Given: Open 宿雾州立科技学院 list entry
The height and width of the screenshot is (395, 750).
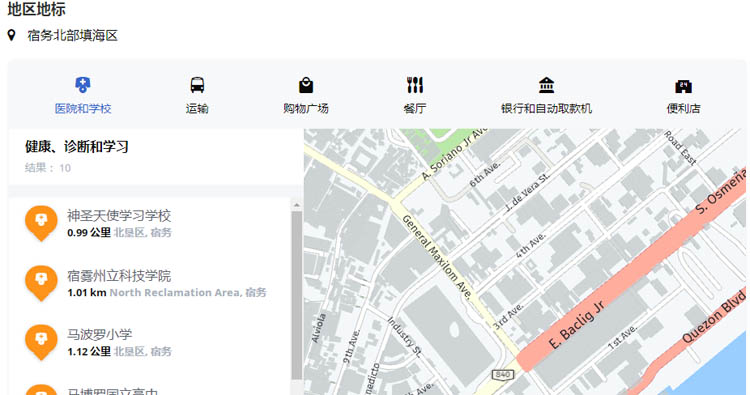Looking at the screenshot, I should coord(149,283).
